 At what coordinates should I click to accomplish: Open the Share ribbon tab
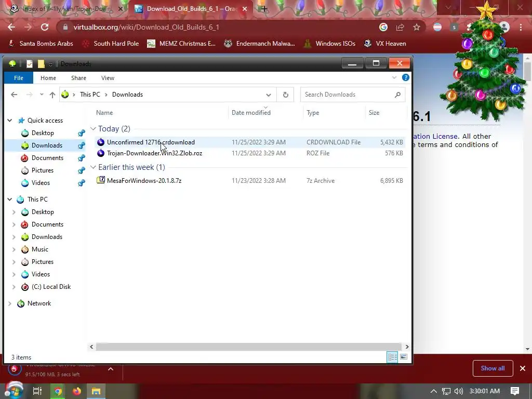(79, 78)
